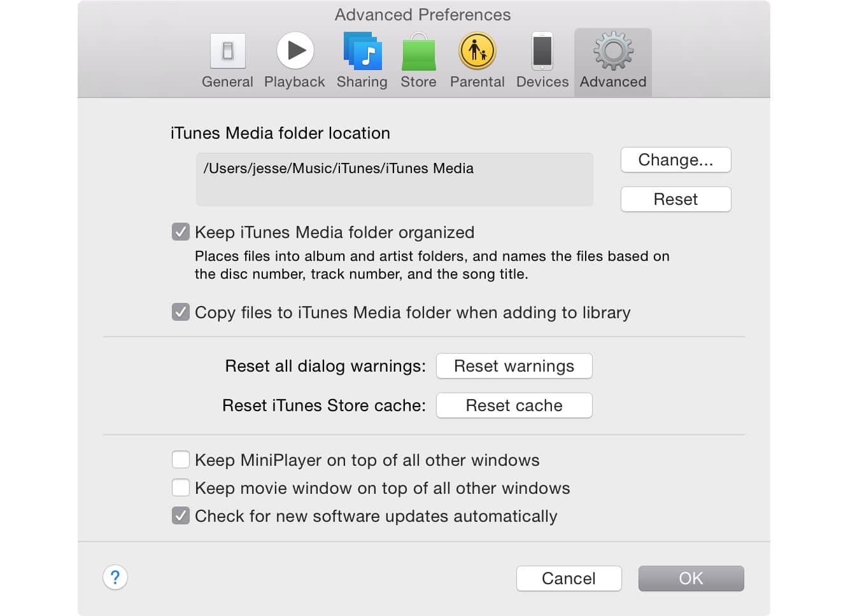Image resolution: width=848 pixels, height=616 pixels.
Task: Click the iTunes Media folder path field
Action: coord(394,179)
